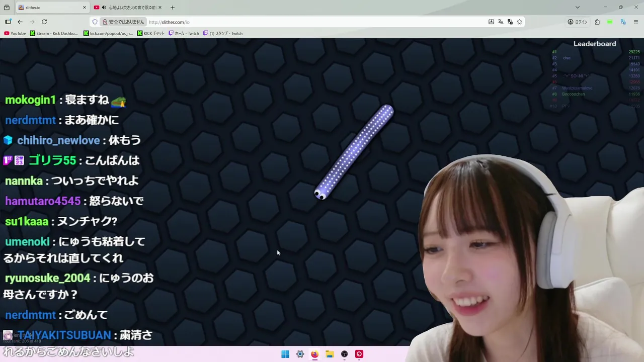
Task: Show the not-secure connection info
Action: click(x=123, y=22)
